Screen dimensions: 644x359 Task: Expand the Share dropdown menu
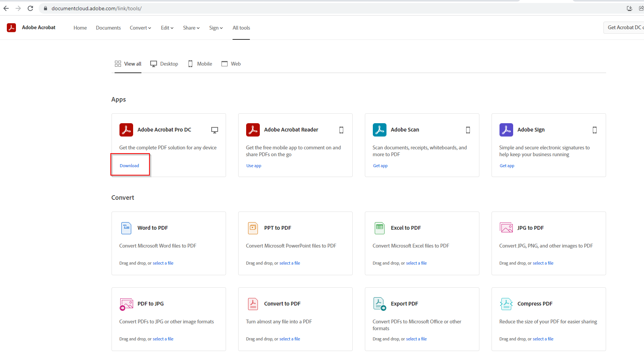pyautogui.click(x=191, y=28)
